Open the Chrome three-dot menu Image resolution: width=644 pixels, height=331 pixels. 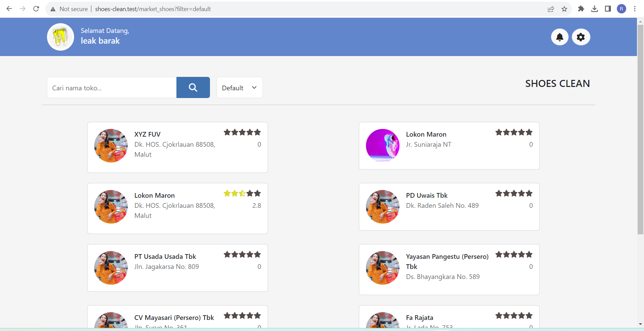pyautogui.click(x=635, y=9)
